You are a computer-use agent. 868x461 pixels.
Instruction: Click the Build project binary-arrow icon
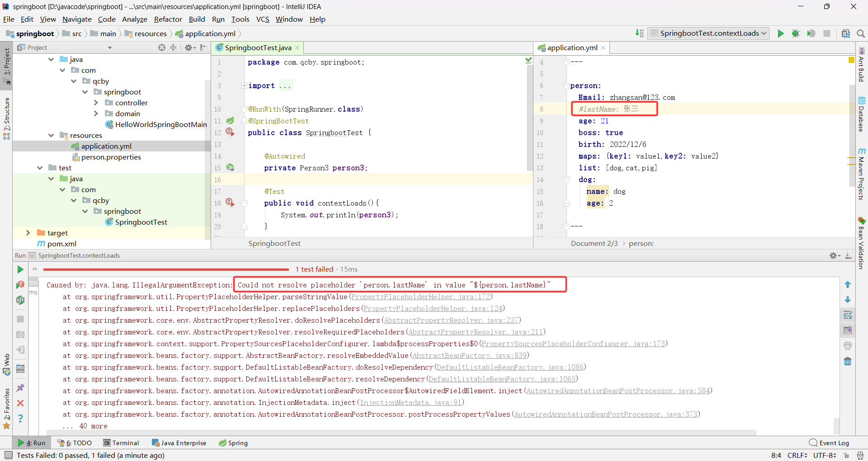coord(639,33)
